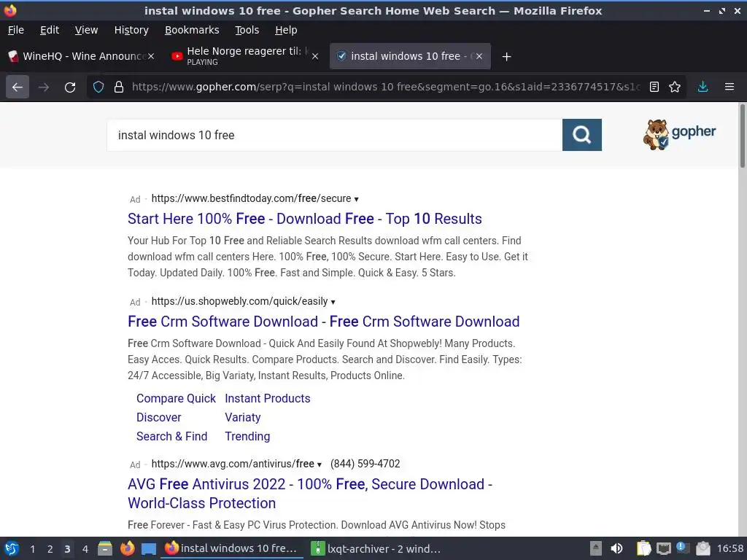Open the Firefox downloads panel
The image size is (747, 560).
point(703,87)
